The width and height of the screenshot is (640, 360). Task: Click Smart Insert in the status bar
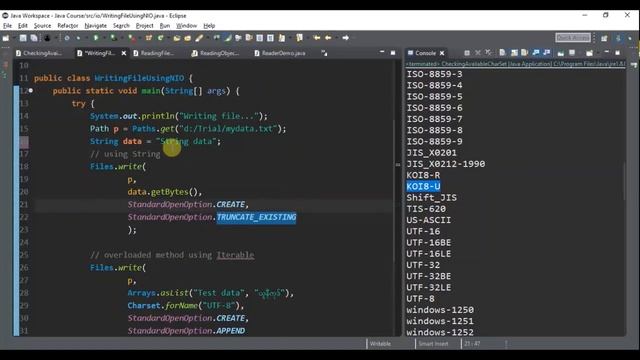tap(433, 344)
